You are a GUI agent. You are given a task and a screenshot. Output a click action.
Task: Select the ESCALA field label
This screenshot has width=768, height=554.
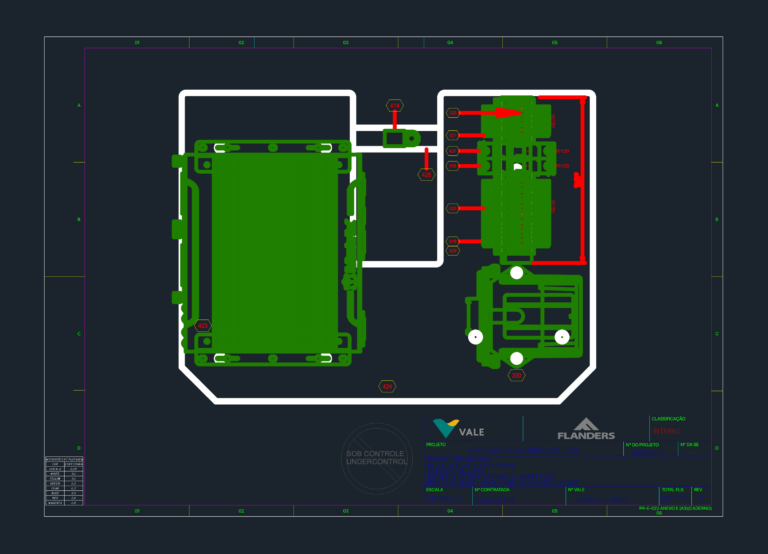click(434, 490)
